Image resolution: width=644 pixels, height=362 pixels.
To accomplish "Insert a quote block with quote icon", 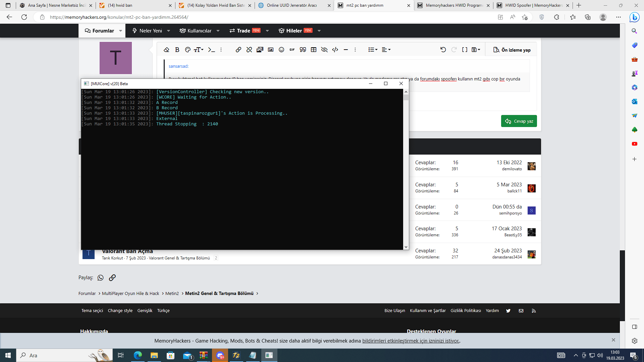I will [x=303, y=50].
